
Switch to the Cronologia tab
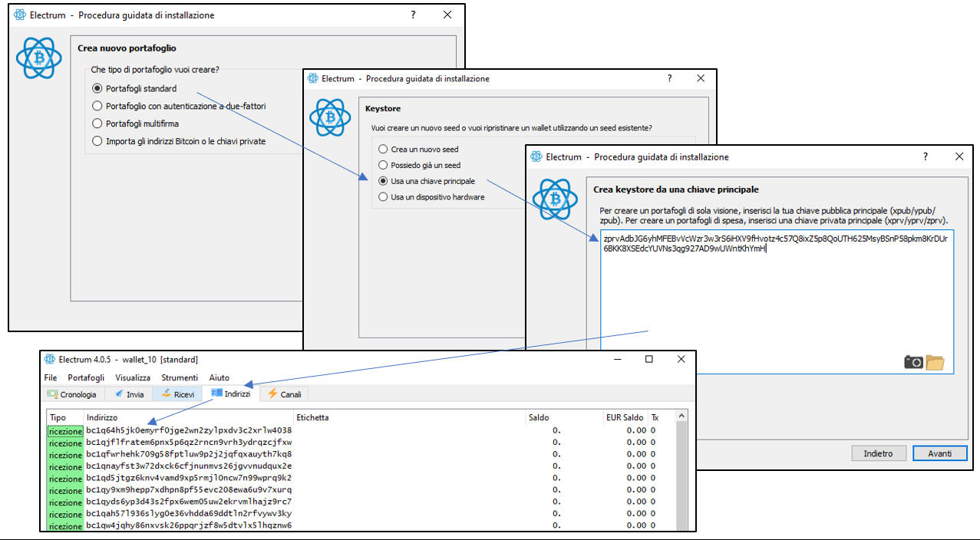pos(72,394)
